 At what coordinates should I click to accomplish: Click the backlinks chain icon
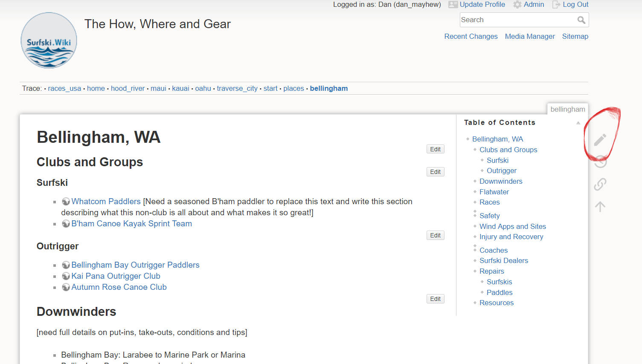click(600, 184)
